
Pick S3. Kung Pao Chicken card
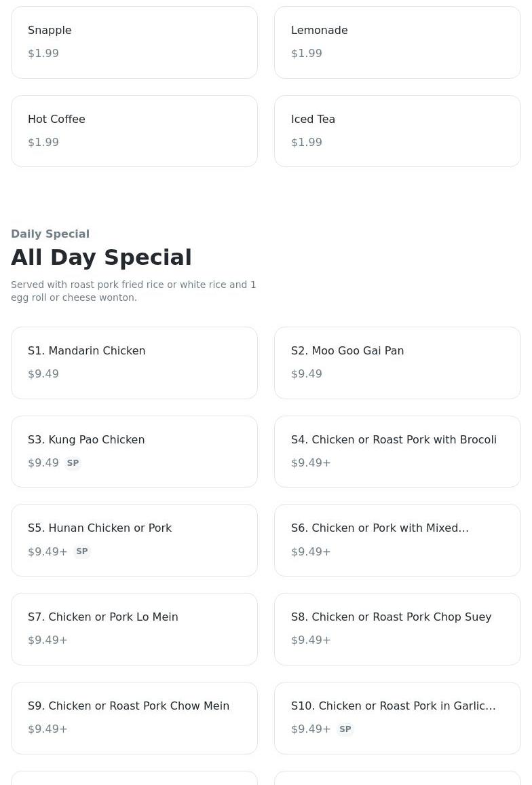click(134, 451)
